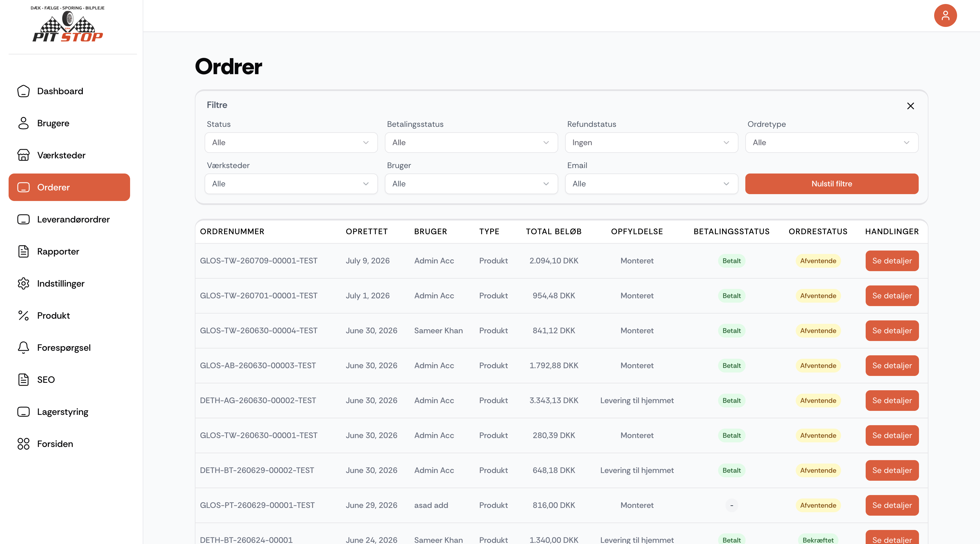Click the Forespørgsel bell icon
The width and height of the screenshot is (980, 544).
coord(23,348)
